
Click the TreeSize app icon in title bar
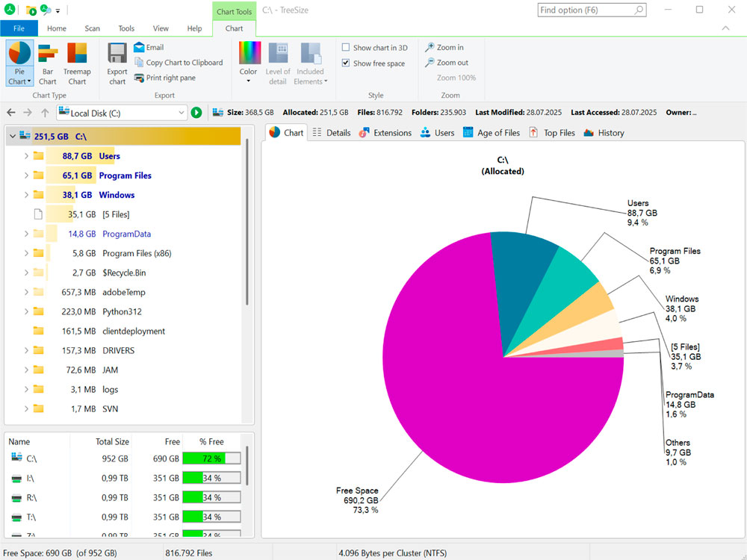(10, 9)
